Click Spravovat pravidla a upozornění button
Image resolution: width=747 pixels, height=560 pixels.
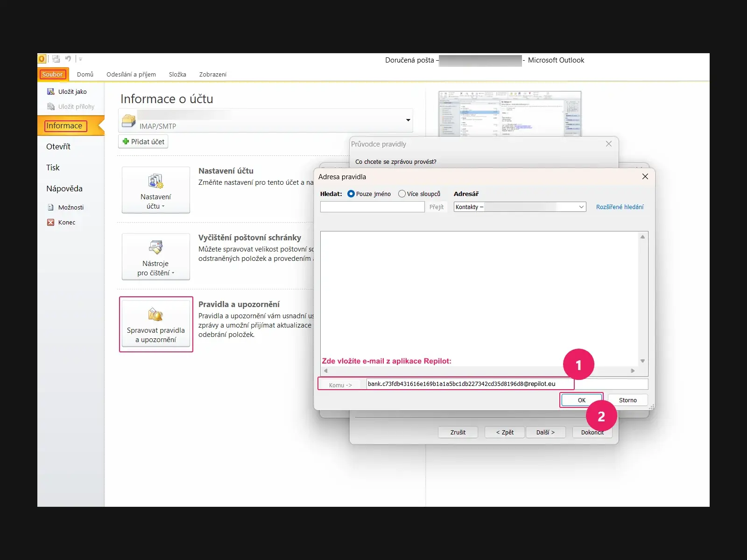(x=156, y=324)
